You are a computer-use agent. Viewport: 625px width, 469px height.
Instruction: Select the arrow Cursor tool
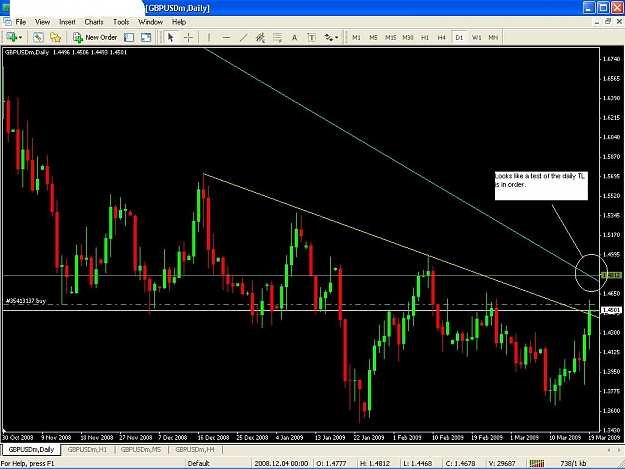click(171, 37)
